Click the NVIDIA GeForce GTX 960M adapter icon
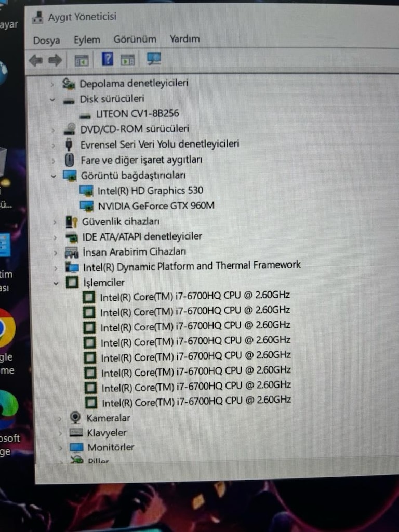 coord(87,206)
